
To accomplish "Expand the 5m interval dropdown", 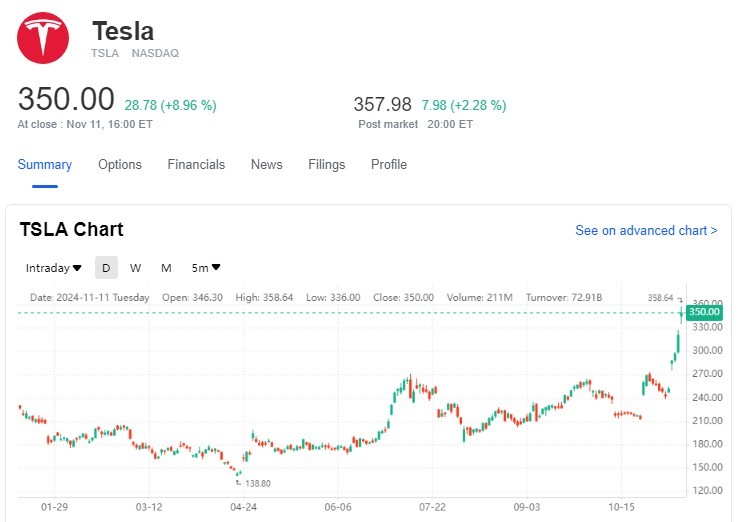I will [x=206, y=268].
